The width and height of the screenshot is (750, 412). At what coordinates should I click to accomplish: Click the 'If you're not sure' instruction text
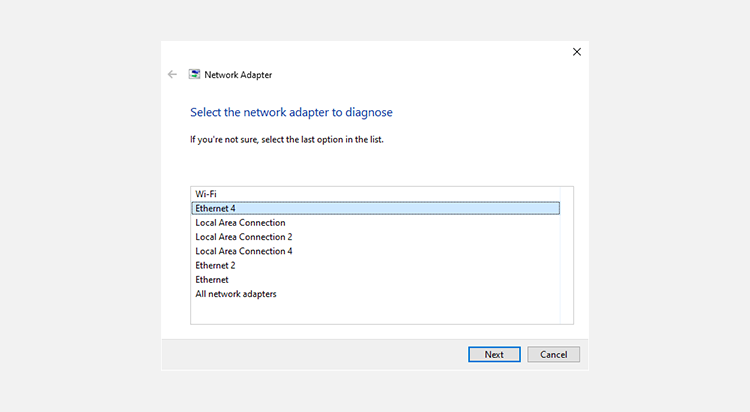point(287,139)
